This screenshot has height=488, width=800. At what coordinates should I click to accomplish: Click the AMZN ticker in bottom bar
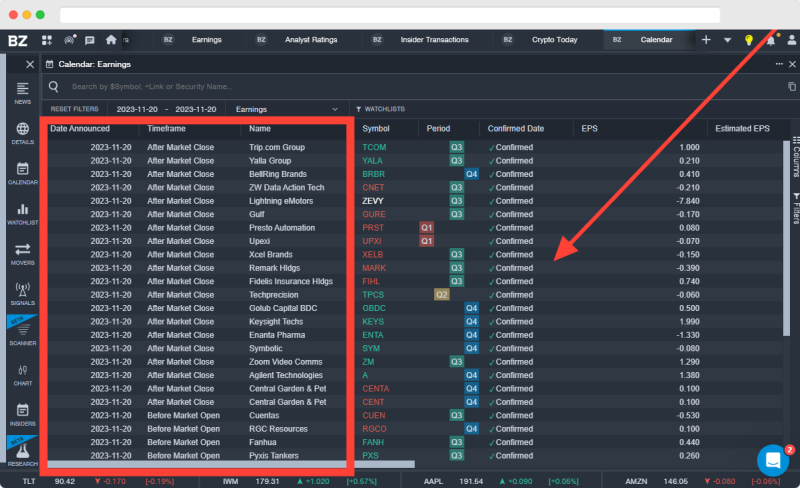636,481
